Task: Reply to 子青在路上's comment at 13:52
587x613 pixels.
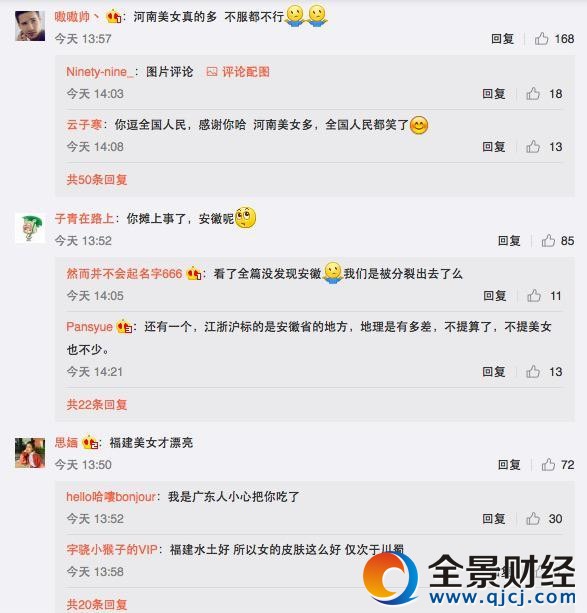Action: pos(509,240)
